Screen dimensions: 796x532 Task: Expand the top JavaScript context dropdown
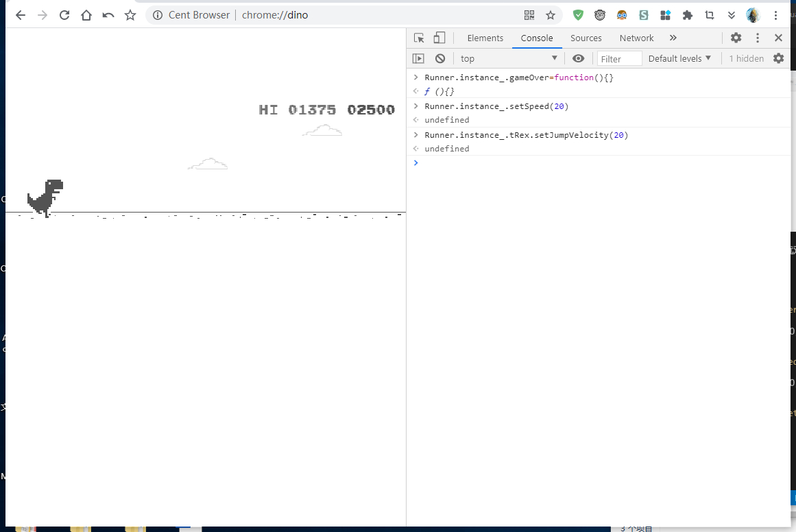click(509, 59)
